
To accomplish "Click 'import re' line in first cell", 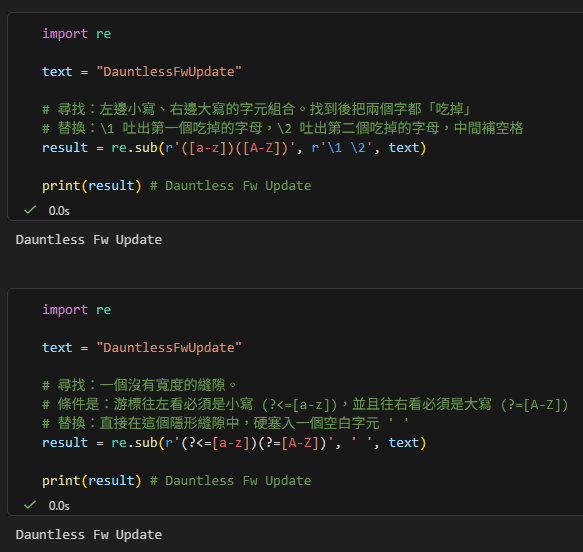I will (77, 34).
